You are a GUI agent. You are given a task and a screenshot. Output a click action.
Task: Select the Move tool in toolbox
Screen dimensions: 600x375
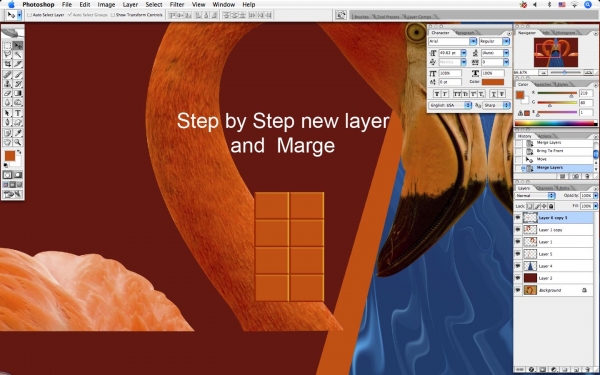click(18, 46)
